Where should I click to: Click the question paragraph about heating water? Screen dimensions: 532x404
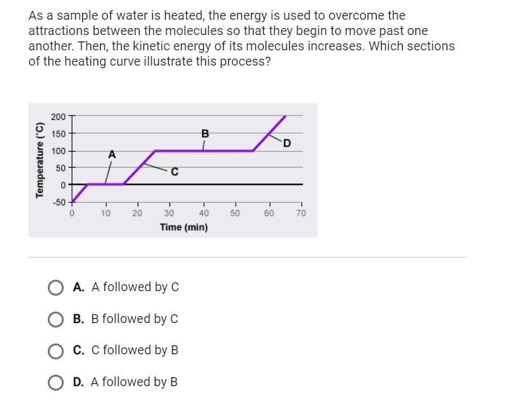(241, 38)
